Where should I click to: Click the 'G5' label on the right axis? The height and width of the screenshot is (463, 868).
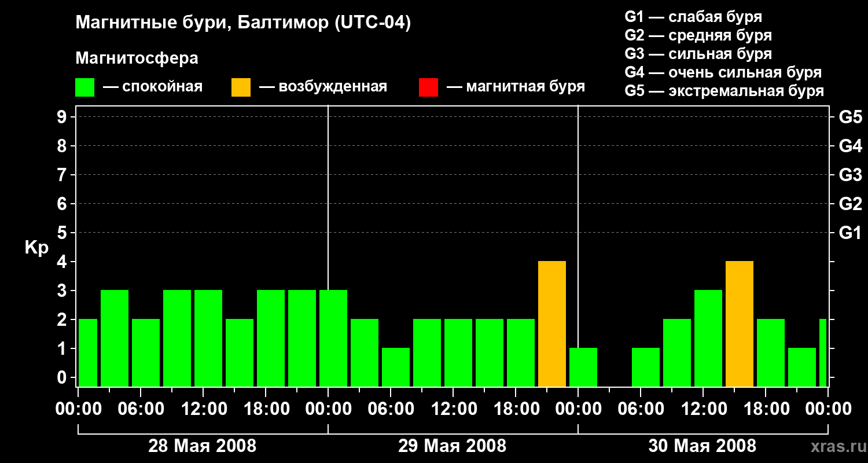pos(851,117)
